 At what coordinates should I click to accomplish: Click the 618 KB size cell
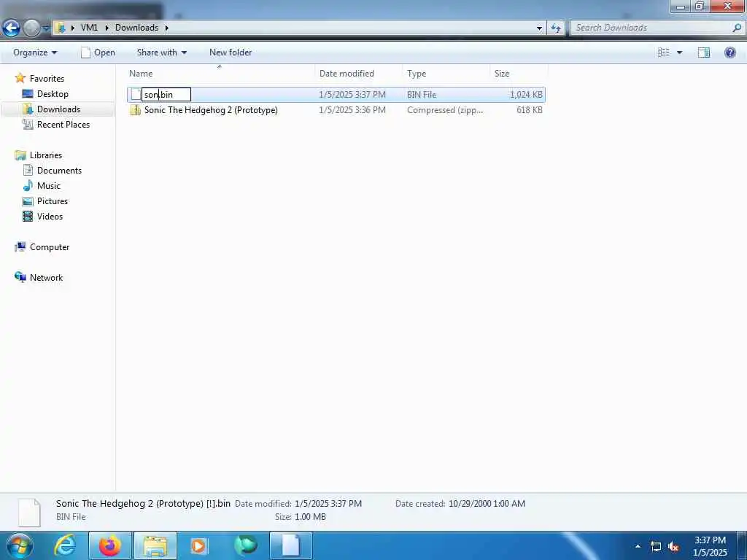click(530, 110)
